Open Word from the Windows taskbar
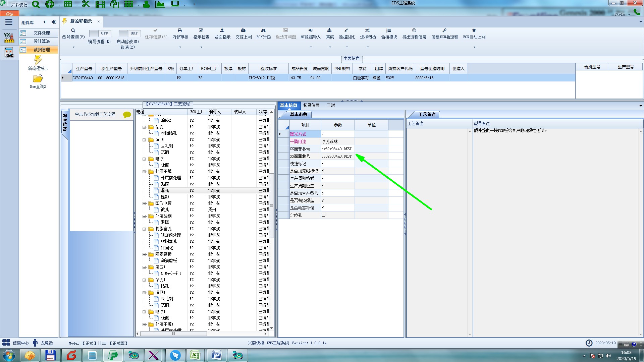644x362 pixels. [x=216, y=355]
